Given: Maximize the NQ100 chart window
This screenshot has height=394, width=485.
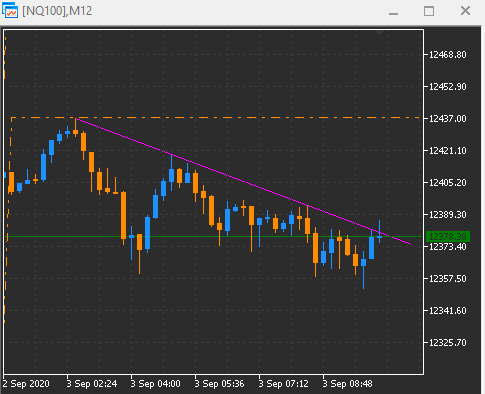Looking at the screenshot, I should (x=429, y=11).
